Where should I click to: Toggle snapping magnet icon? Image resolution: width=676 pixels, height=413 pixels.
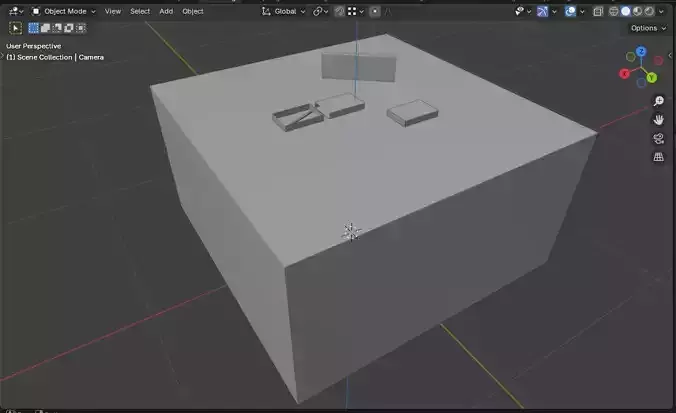point(340,11)
